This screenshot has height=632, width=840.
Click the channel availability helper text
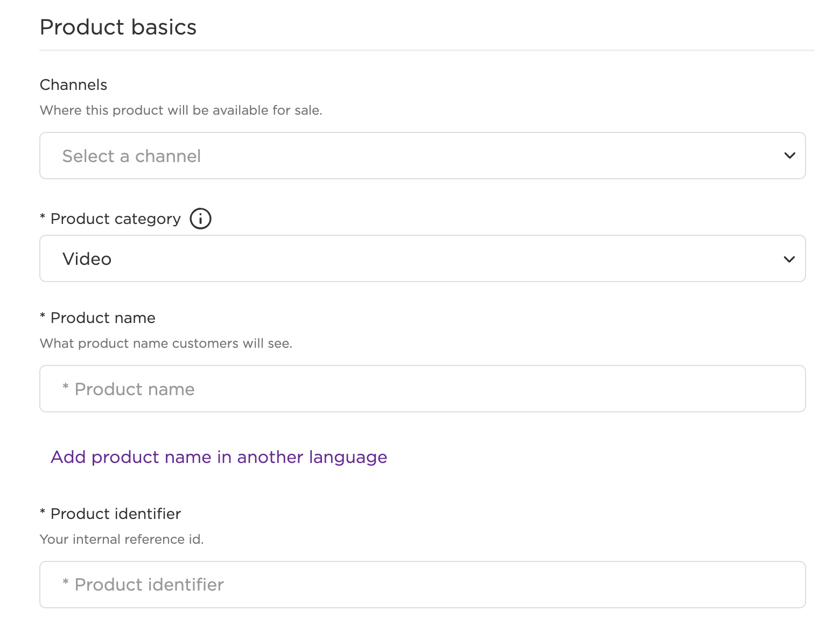(181, 110)
